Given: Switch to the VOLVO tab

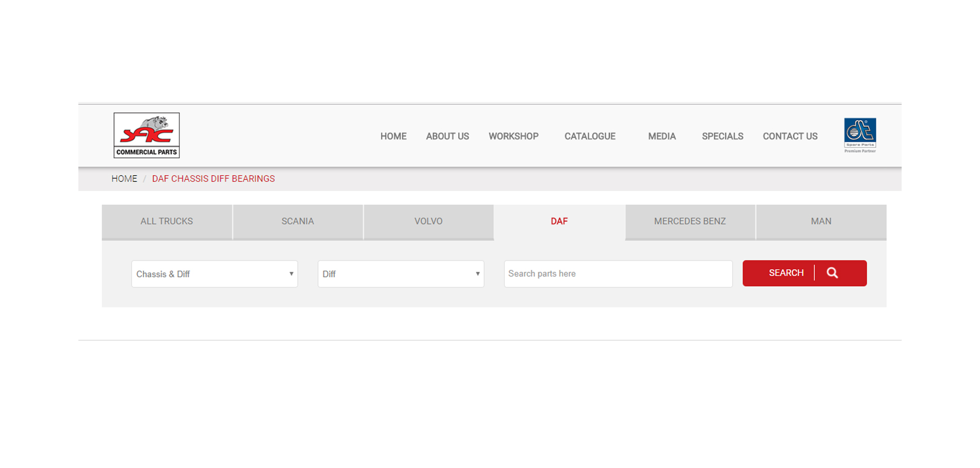Looking at the screenshot, I should (428, 222).
